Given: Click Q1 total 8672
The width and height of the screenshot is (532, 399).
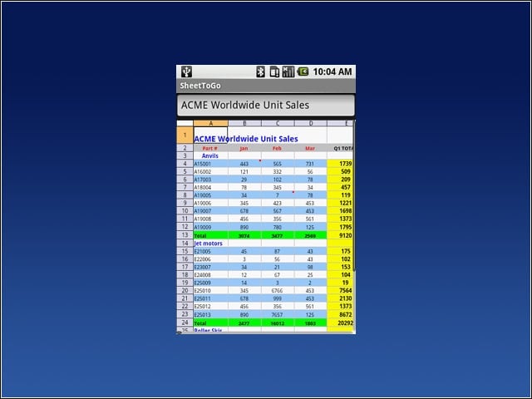Looking at the screenshot, I should click(x=340, y=314).
